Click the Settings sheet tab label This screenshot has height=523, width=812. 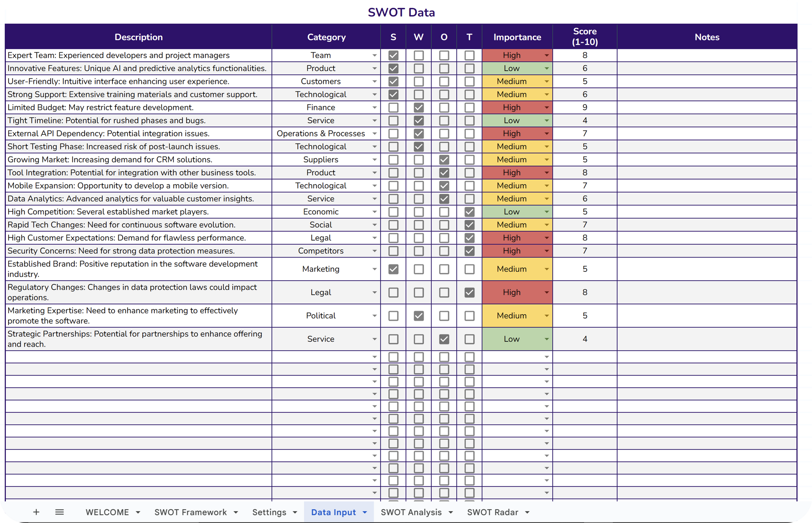[x=269, y=512]
